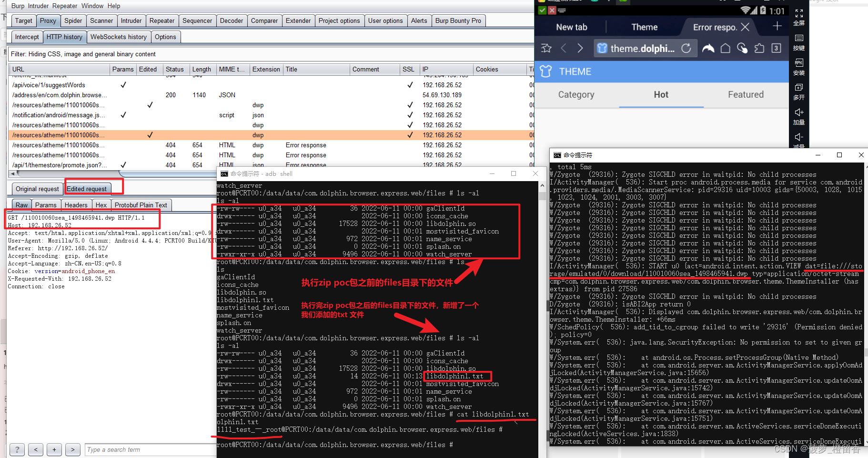Reload the theme.dolphin page

[686, 48]
